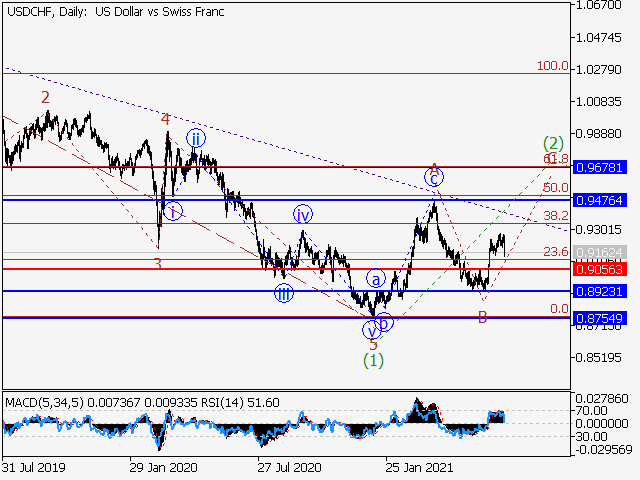Click the 0.98880 price axis value
The width and height of the screenshot is (640, 480).
pos(599,133)
